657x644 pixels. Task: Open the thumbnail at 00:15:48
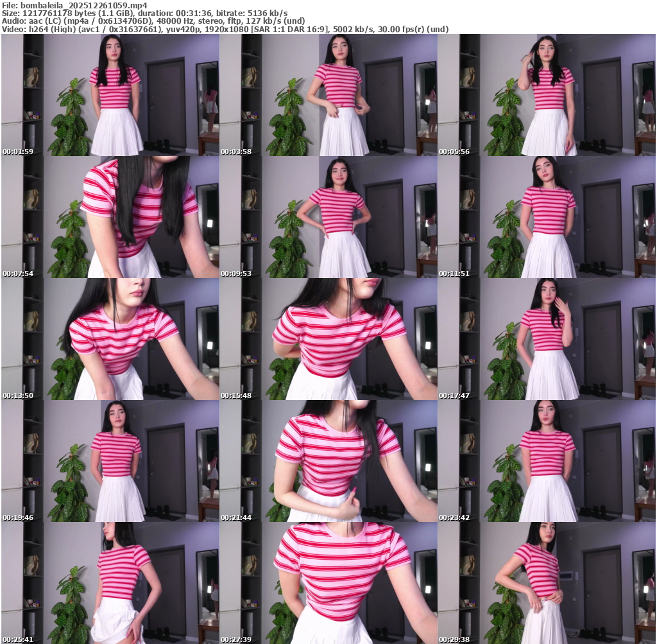(x=328, y=339)
